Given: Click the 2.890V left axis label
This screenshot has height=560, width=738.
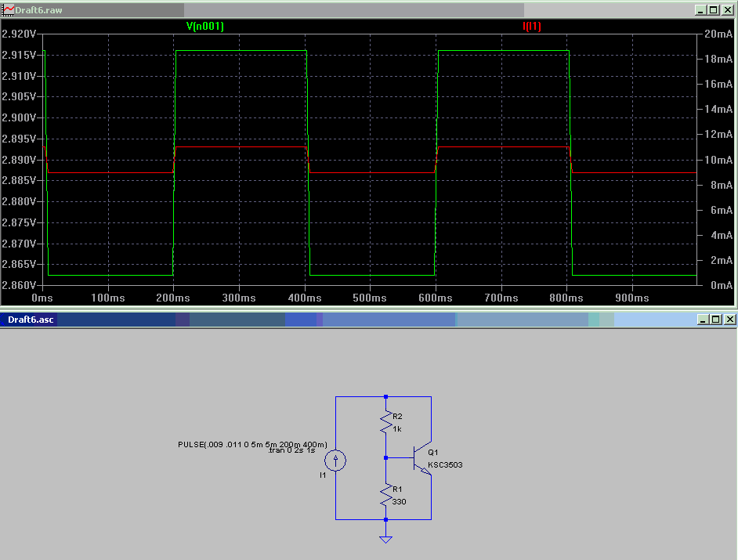Looking at the screenshot, I should tap(20, 160).
